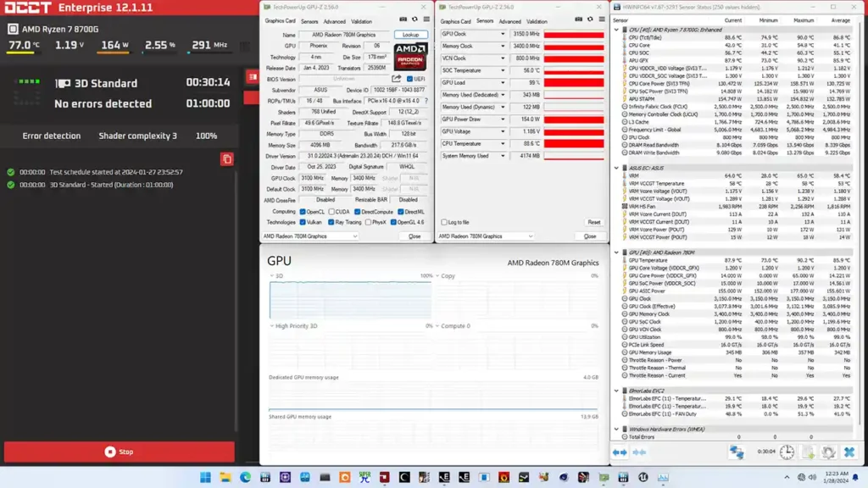Open GPU-Z's hamburger menu icon

tap(426, 19)
